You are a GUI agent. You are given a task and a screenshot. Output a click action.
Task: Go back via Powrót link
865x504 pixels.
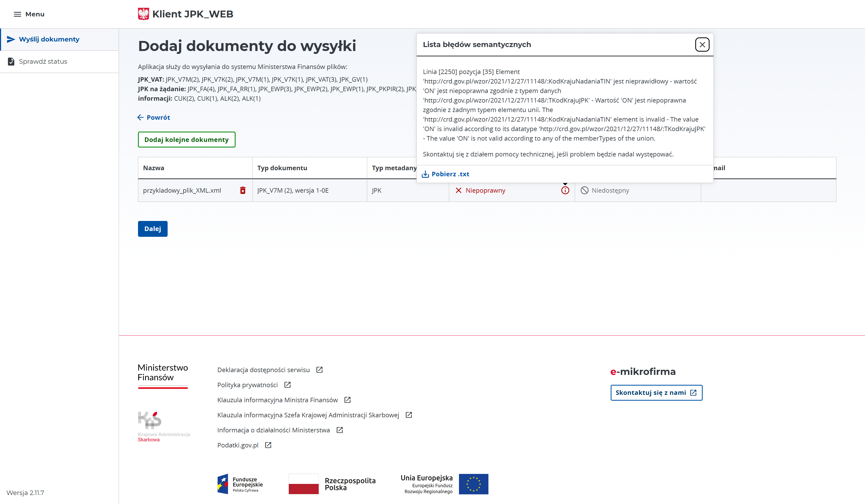coord(154,117)
